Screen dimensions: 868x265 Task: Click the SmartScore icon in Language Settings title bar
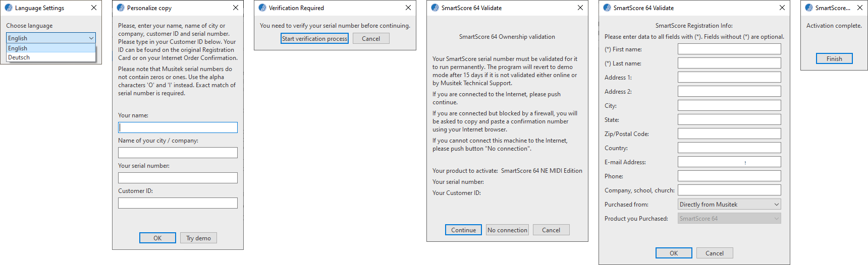(9, 8)
